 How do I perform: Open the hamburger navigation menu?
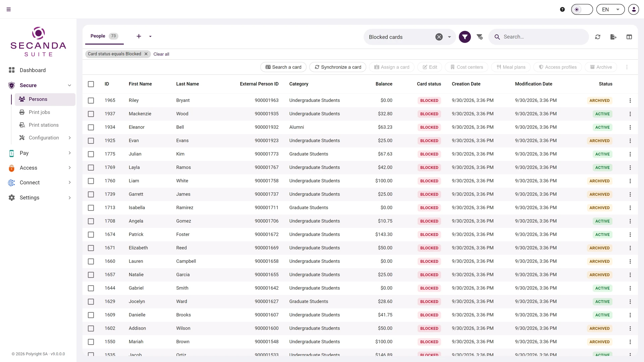(9, 9)
